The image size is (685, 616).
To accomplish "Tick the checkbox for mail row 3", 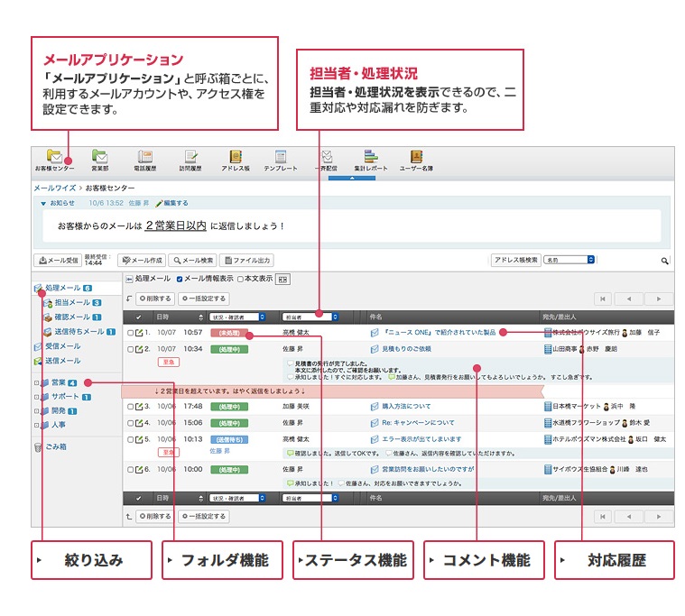I will [x=130, y=407].
